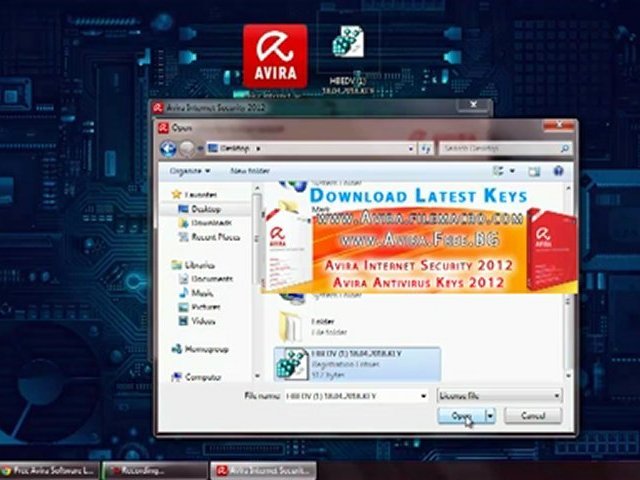The width and height of the screenshot is (640, 480).
Task: Click navigation pane scrollbar up arrow
Action: coord(257,188)
